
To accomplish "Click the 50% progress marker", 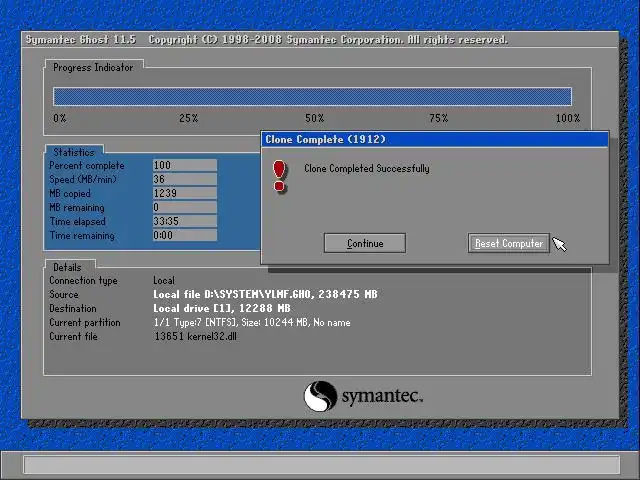I will [315, 118].
